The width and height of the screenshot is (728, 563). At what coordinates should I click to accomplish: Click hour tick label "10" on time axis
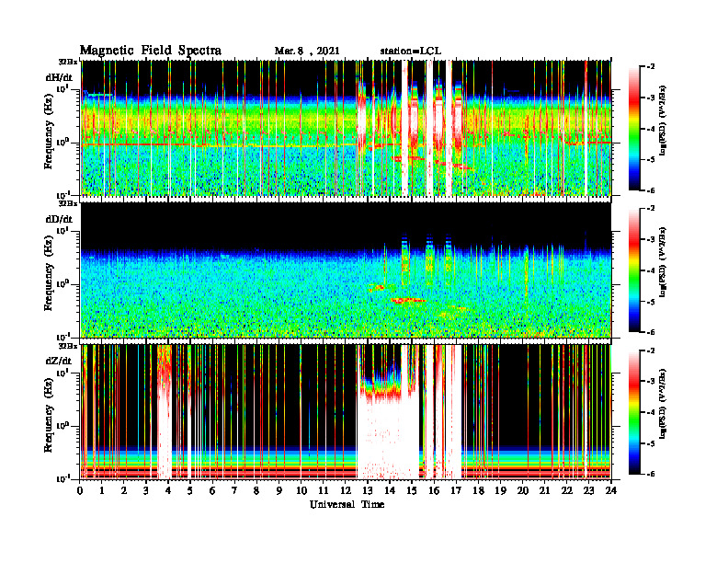tap(301, 490)
